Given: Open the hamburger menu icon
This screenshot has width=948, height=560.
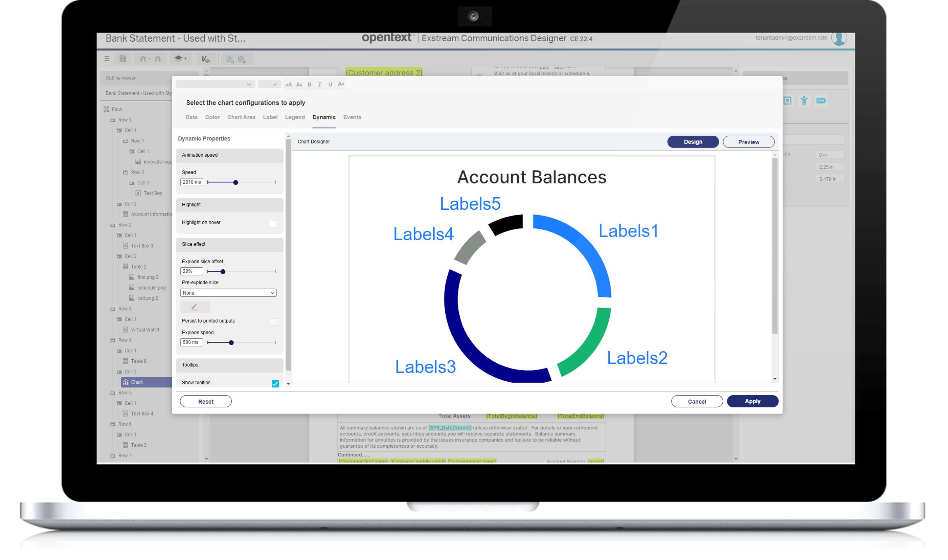Looking at the screenshot, I should pyautogui.click(x=107, y=59).
